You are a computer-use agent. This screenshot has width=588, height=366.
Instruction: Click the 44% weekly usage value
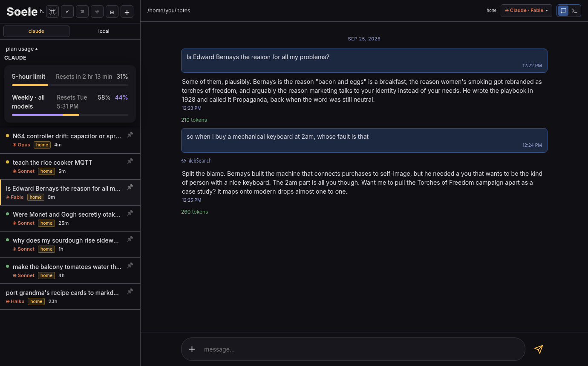coord(121,97)
